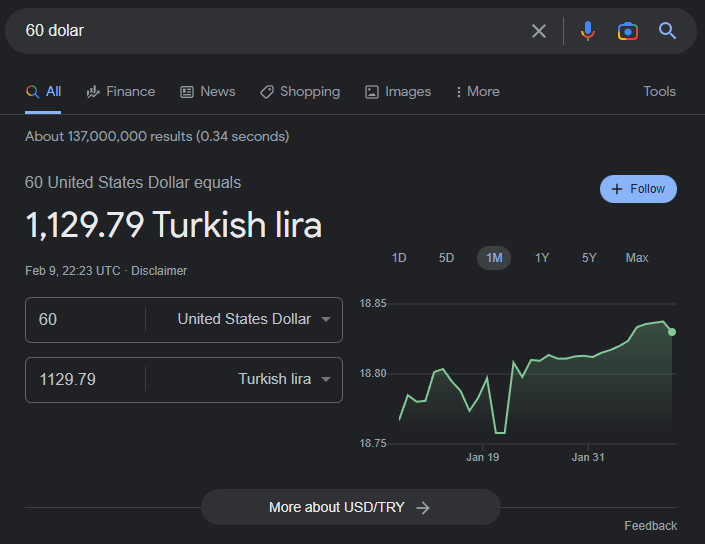Show the 5Y chart range
This screenshot has height=544, width=705.
[x=589, y=258]
